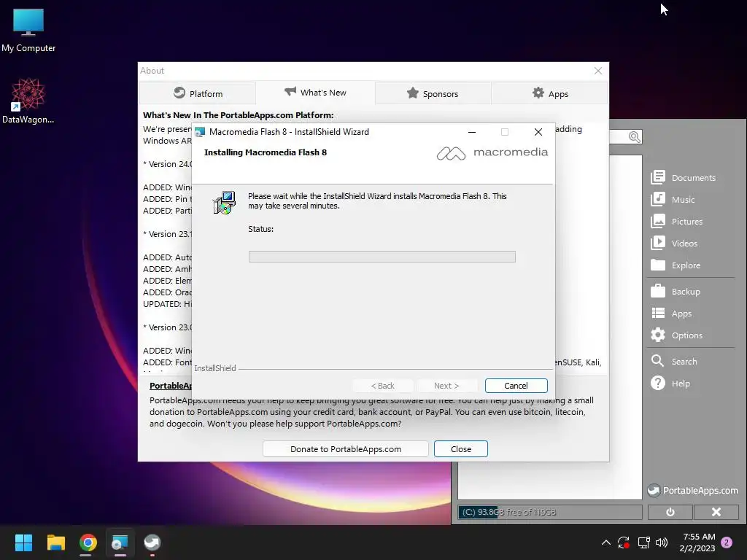This screenshot has width=747, height=560.
Task: Click the sync update tray icon
Action: point(624,542)
